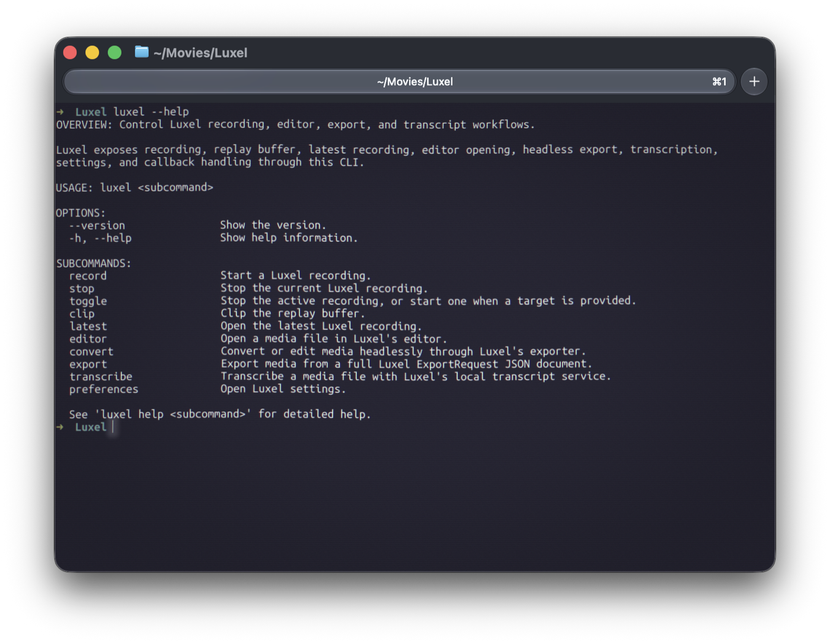Close the terminal window with the red button
The width and height of the screenshot is (830, 644).
(x=70, y=53)
